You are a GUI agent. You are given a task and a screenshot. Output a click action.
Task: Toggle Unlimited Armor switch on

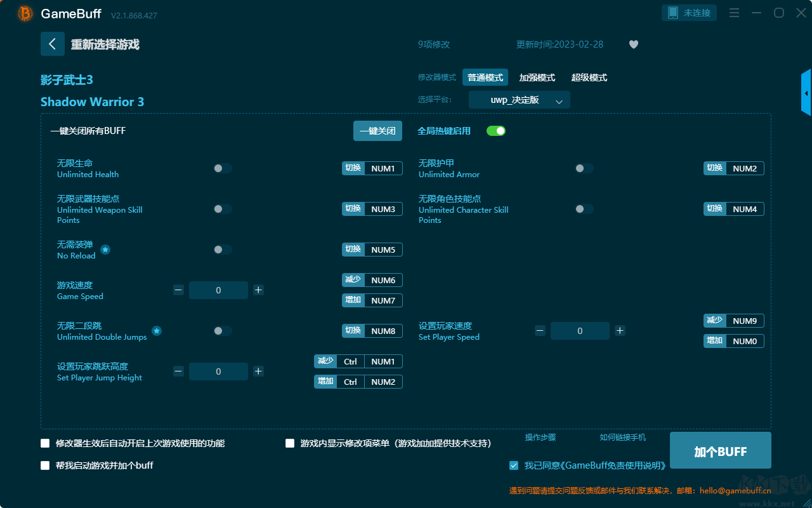point(584,168)
